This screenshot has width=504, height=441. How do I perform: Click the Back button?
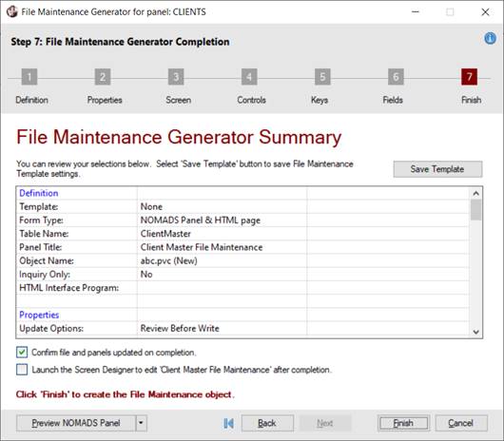click(267, 423)
